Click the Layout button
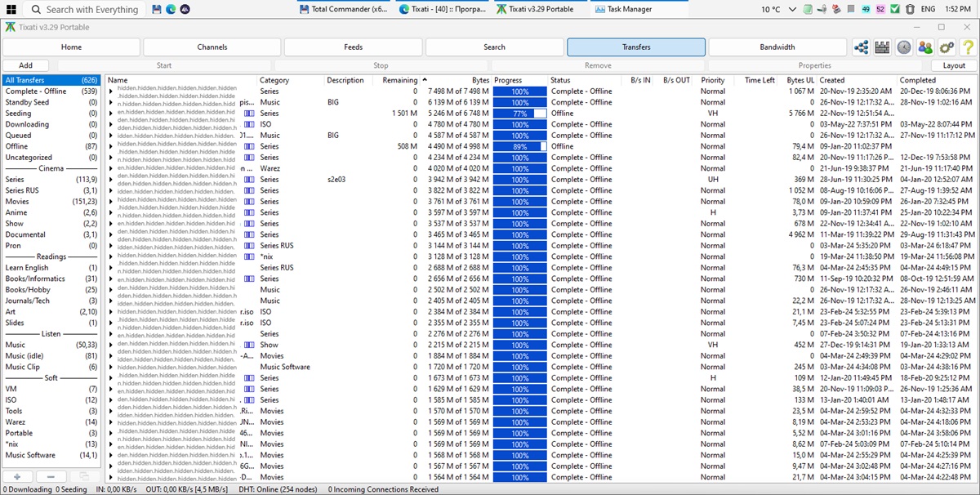 [x=954, y=65]
